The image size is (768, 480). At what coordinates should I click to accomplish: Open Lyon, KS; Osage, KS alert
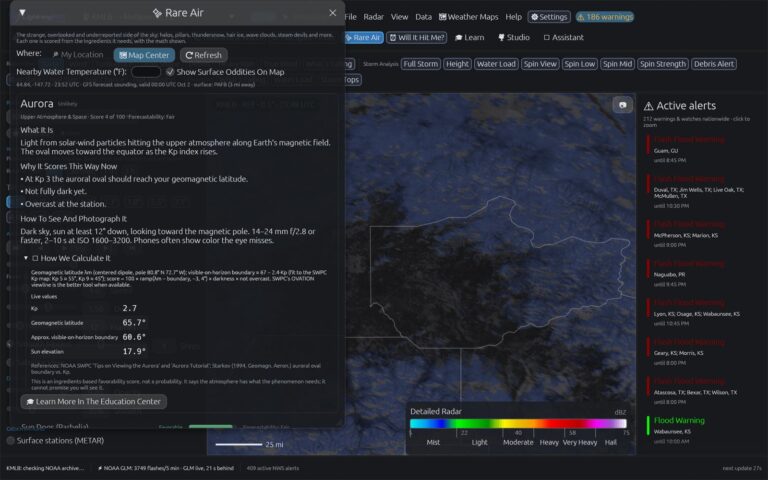[698, 312]
